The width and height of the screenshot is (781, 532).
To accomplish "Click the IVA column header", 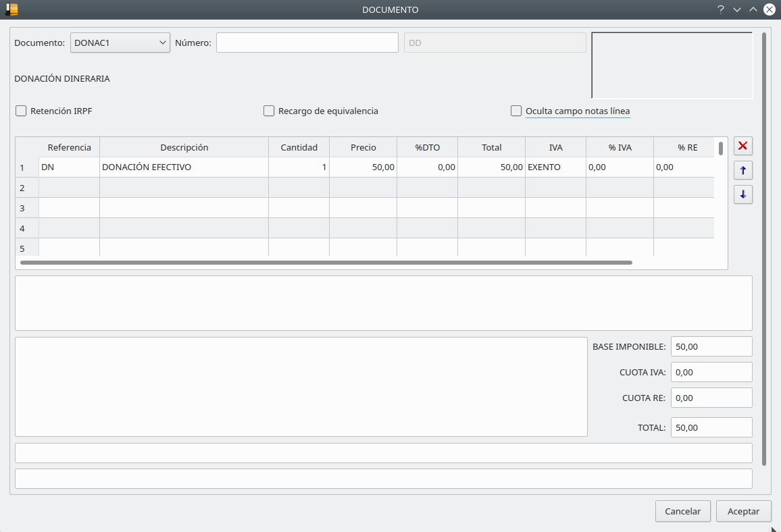I will [x=556, y=147].
